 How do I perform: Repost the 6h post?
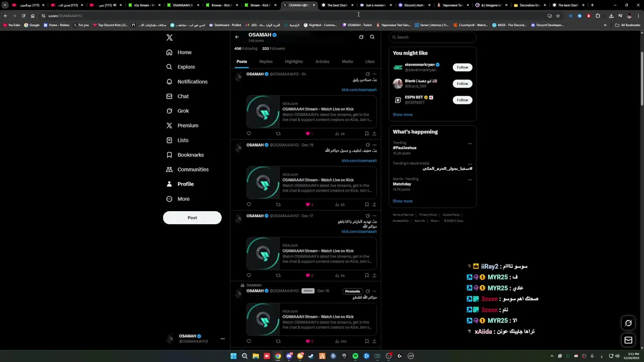point(278,134)
